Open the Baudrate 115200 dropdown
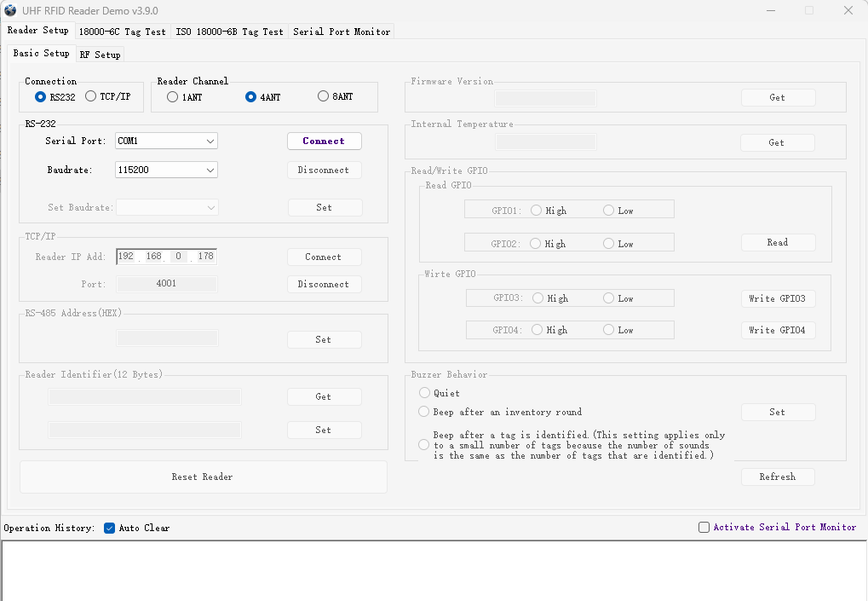868x601 pixels. [166, 170]
